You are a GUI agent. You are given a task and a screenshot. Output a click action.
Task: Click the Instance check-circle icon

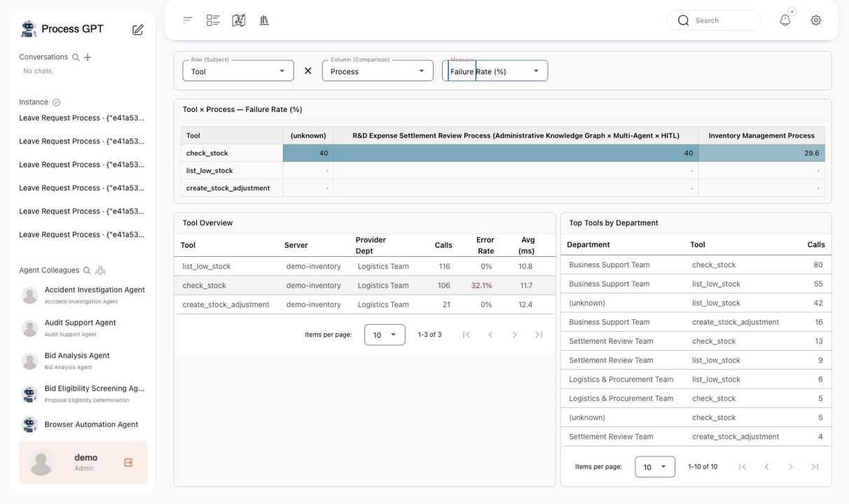click(x=57, y=102)
